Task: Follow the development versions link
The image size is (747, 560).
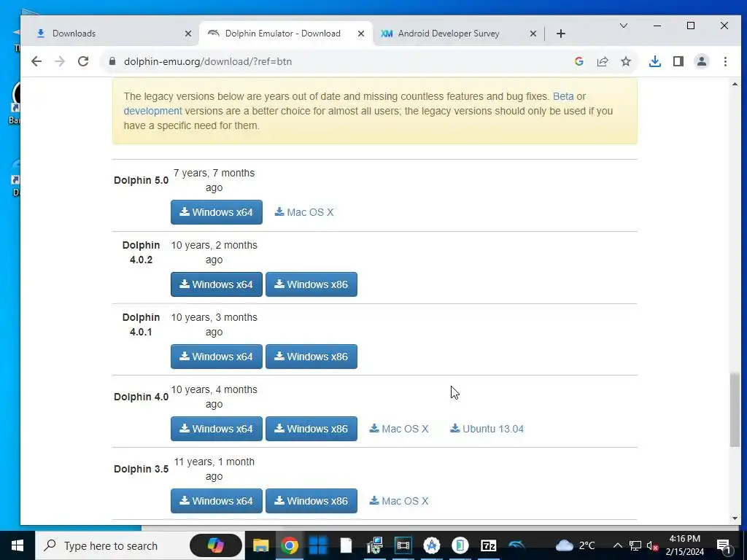Action: [x=153, y=111]
